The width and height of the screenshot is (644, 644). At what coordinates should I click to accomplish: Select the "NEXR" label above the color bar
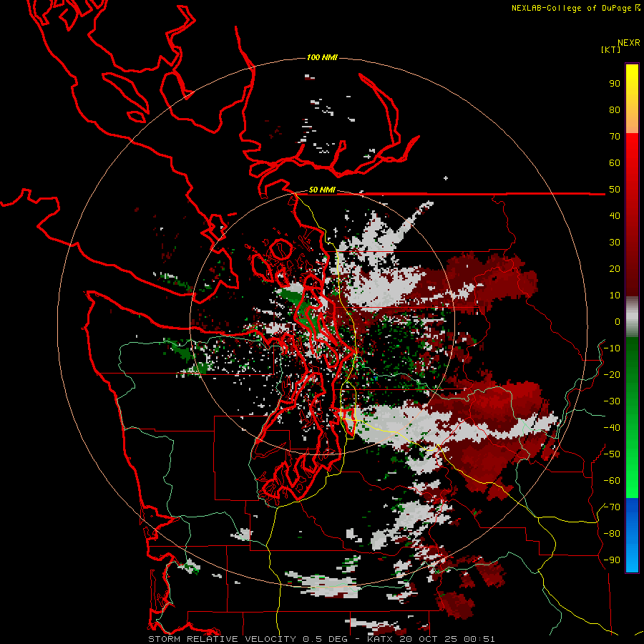(x=629, y=43)
